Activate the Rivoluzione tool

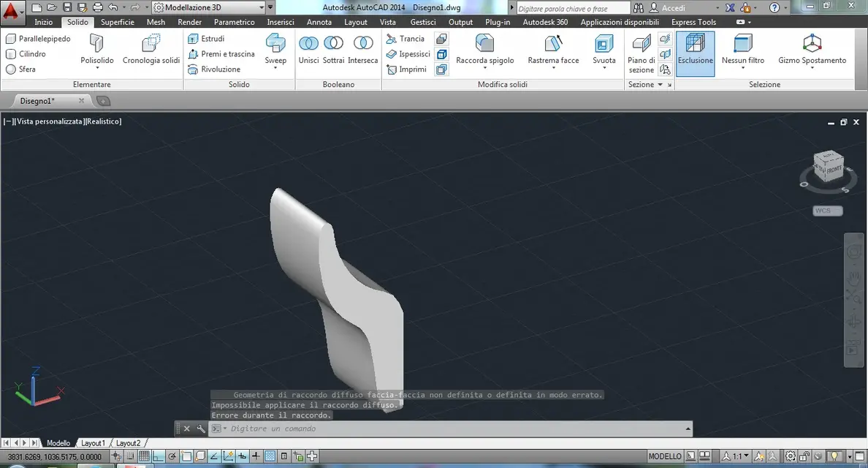click(214, 69)
